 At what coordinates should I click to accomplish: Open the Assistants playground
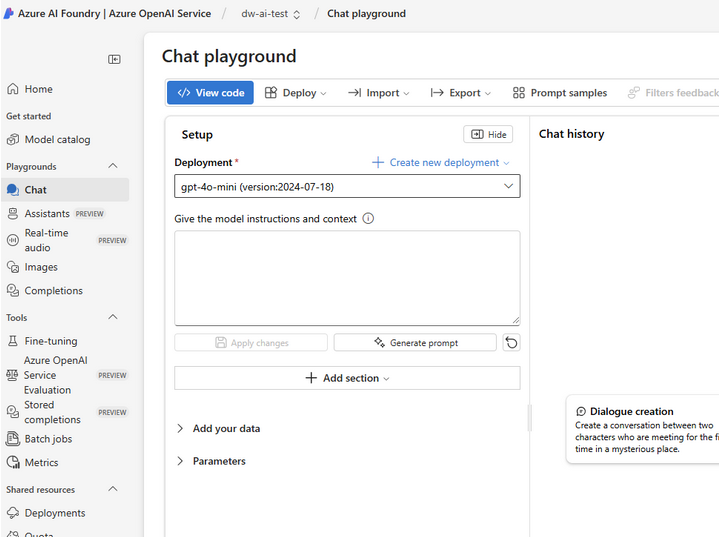pos(56,214)
